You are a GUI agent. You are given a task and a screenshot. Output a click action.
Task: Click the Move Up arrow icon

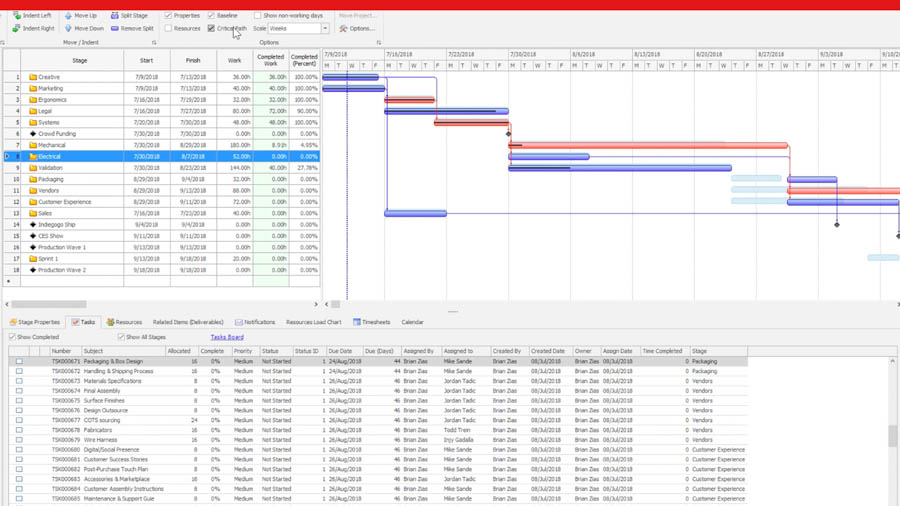pyautogui.click(x=68, y=16)
